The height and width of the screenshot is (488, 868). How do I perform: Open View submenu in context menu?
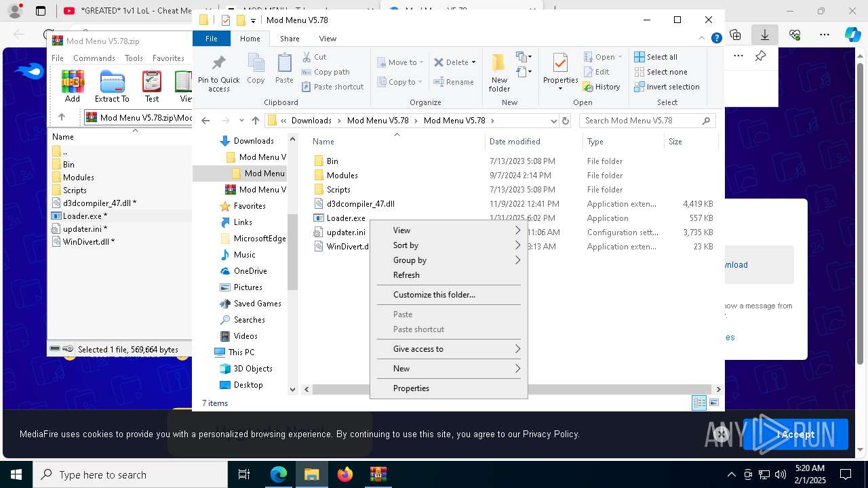click(x=449, y=230)
